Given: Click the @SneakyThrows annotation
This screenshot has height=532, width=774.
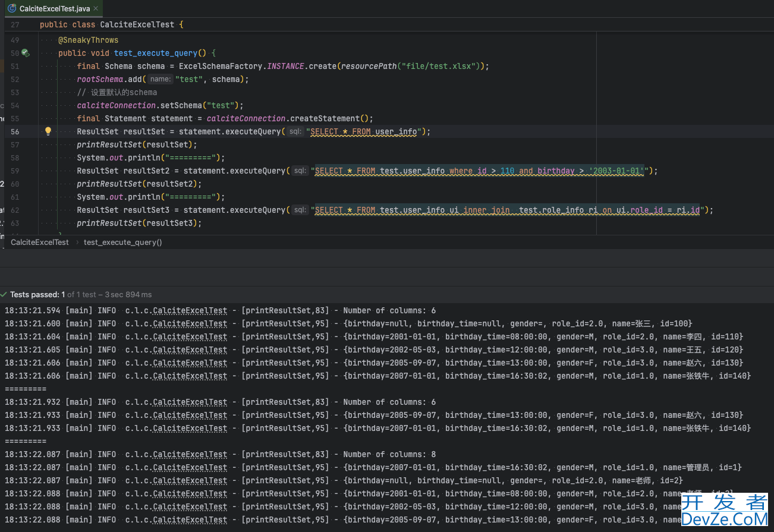Looking at the screenshot, I should click(x=88, y=40).
